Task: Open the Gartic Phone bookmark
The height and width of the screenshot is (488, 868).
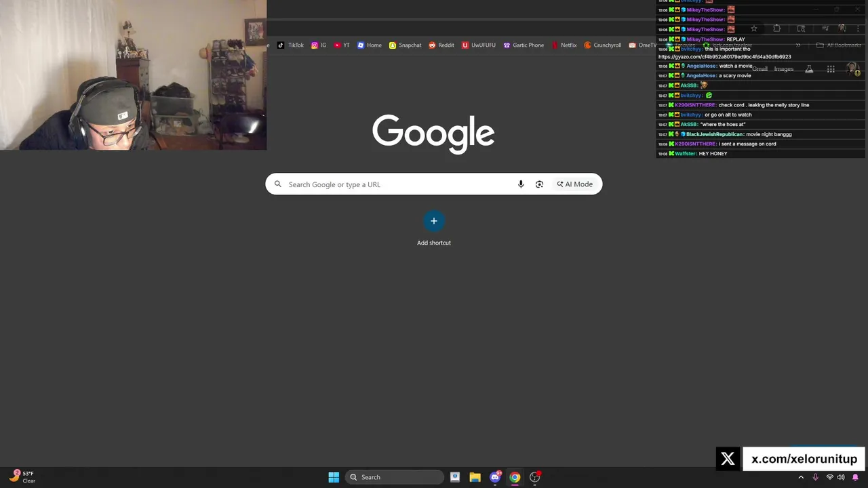Action: (x=523, y=45)
